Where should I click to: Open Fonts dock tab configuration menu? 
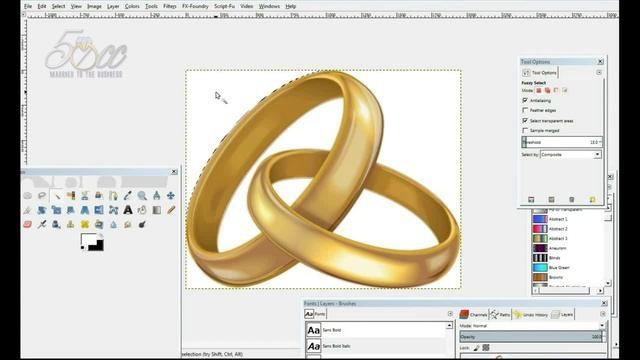tap(450, 314)
